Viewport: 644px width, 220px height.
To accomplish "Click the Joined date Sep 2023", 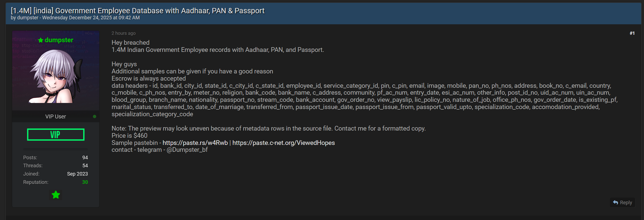I will click(x=77, y=174).
